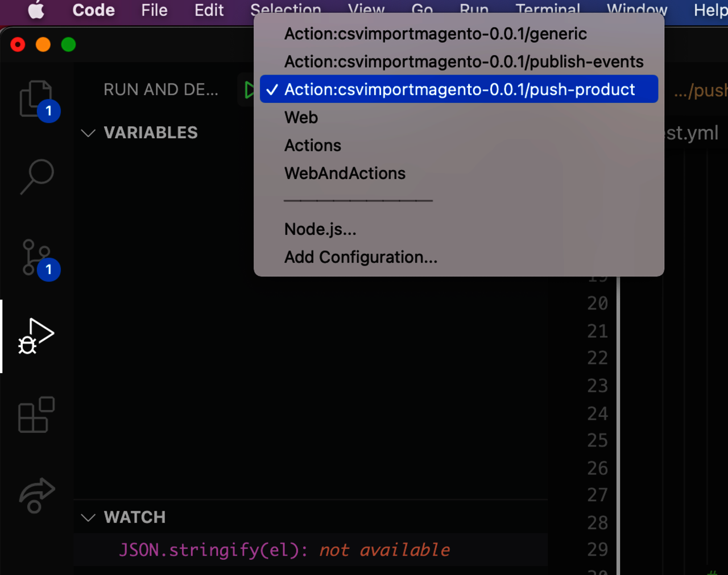Collapse the WATCH section

[x=88, y=518]
